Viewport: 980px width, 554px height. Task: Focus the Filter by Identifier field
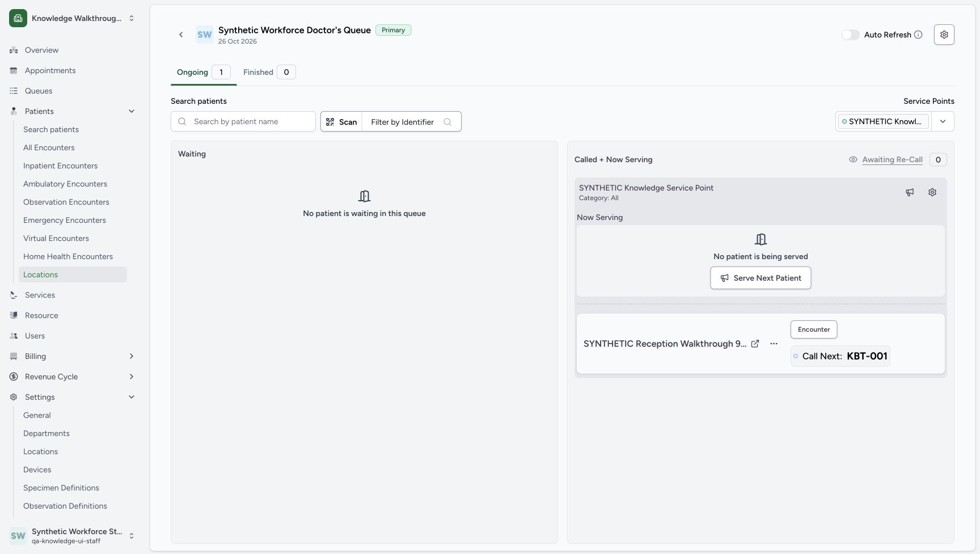click(411, 122)
